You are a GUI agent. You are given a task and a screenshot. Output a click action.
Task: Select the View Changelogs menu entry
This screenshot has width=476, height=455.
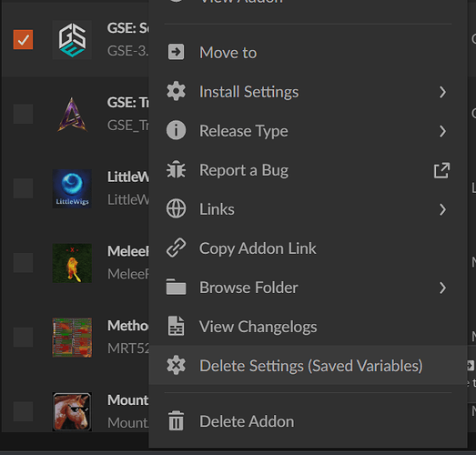pyautogui.click(x=308, y=327)
